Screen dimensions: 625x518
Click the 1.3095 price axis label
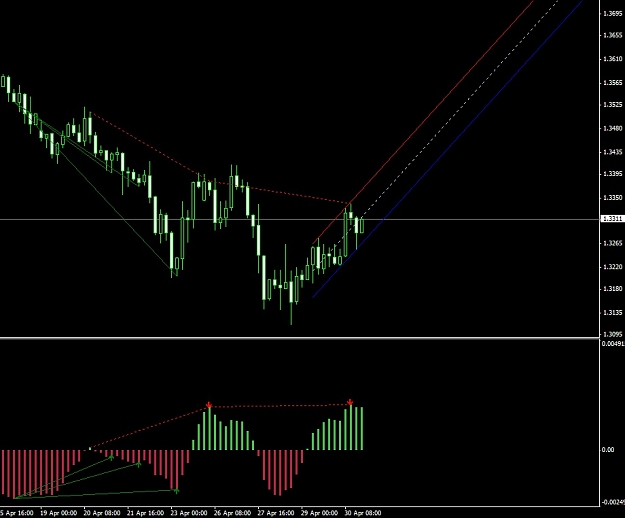coord(613,334)
